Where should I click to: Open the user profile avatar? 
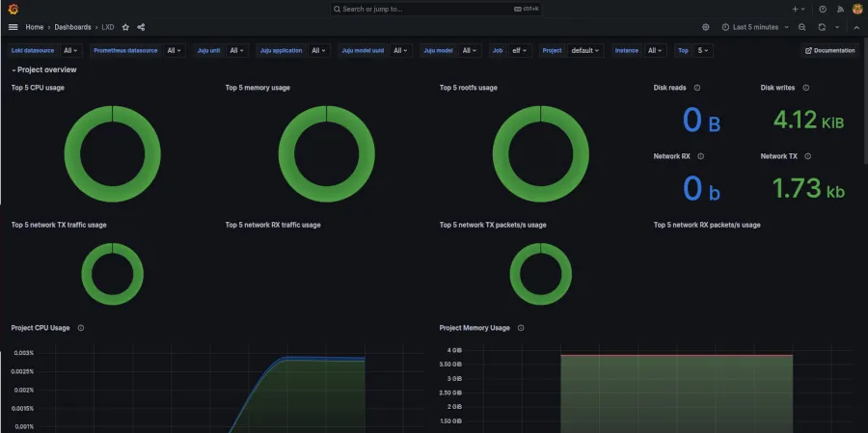point(856,9)
